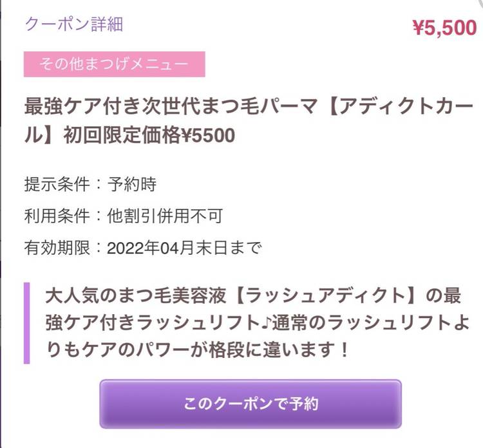
Task: Click the クーポン詳細 heading
Action: point(73,24)
